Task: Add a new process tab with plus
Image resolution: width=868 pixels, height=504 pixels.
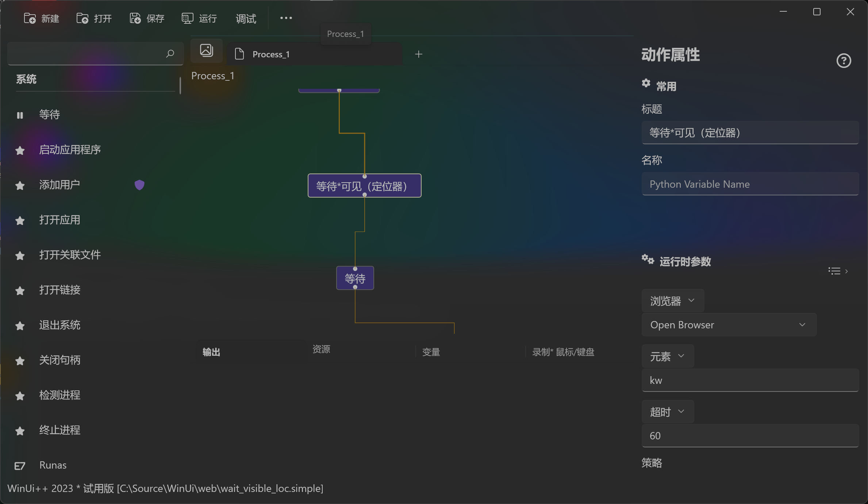Action: [419, 54]
